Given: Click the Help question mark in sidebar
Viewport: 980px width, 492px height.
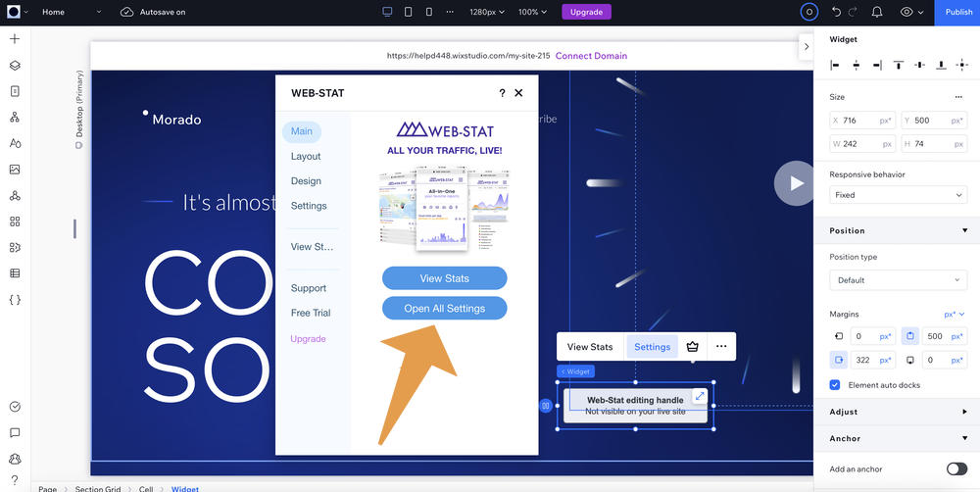Looking at the screenshot, I should (15, 480).
